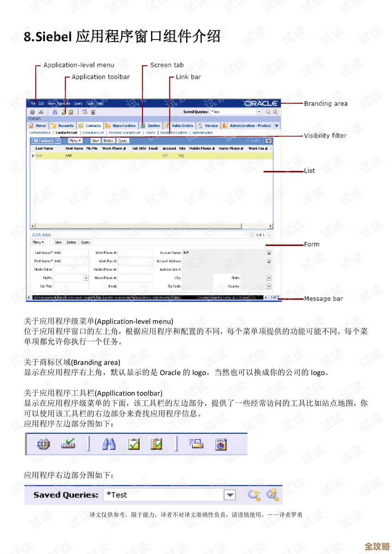
Task: Click the large keyboard icon with green checkmark
Action: coord(68,444)
